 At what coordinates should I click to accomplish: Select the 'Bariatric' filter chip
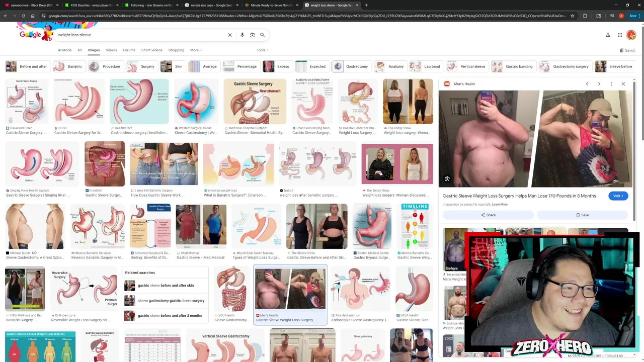tap(68, 66)
